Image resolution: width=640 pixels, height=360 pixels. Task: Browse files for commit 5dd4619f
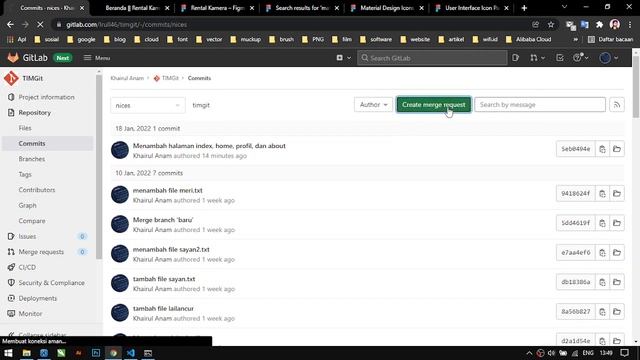[x=617, y=223]
